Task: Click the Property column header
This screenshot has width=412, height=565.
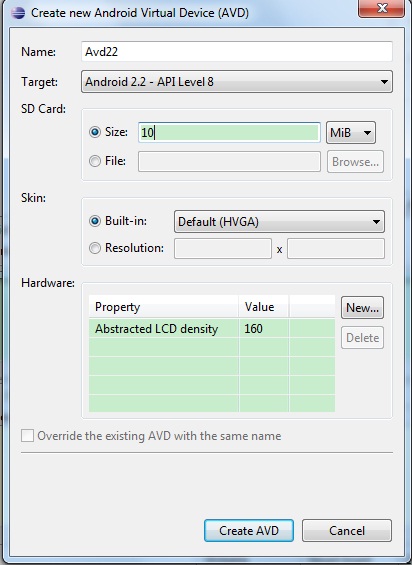Action: [x=163, y=307]
